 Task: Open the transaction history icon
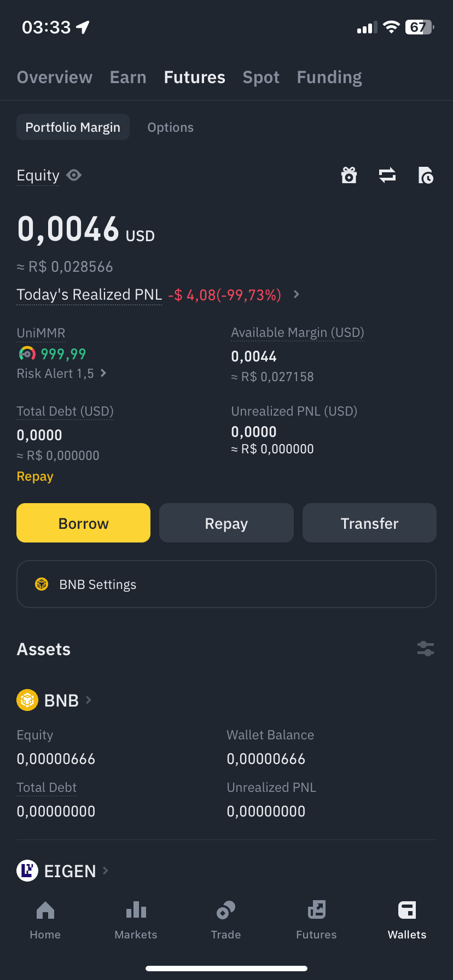click(x=426, y=176)
